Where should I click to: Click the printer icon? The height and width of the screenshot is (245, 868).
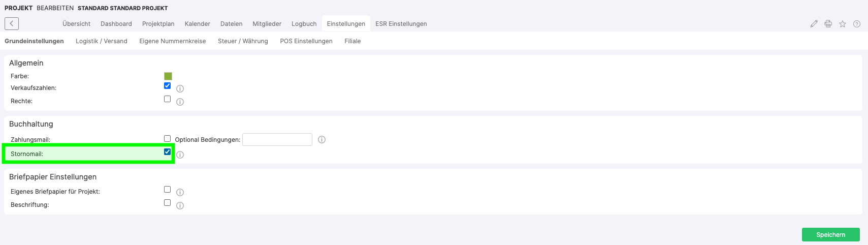click(828, 24)
